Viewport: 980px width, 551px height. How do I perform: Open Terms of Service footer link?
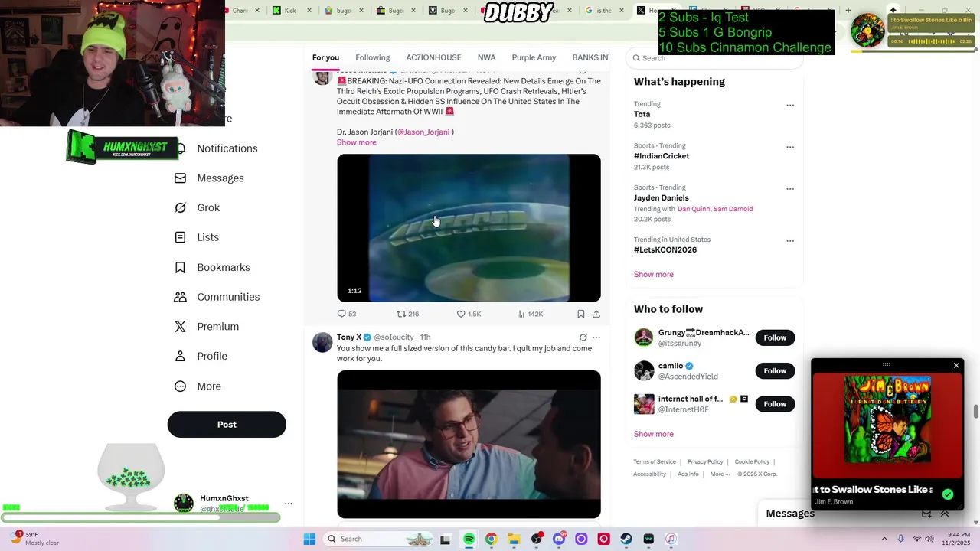[x=655, y=462]
